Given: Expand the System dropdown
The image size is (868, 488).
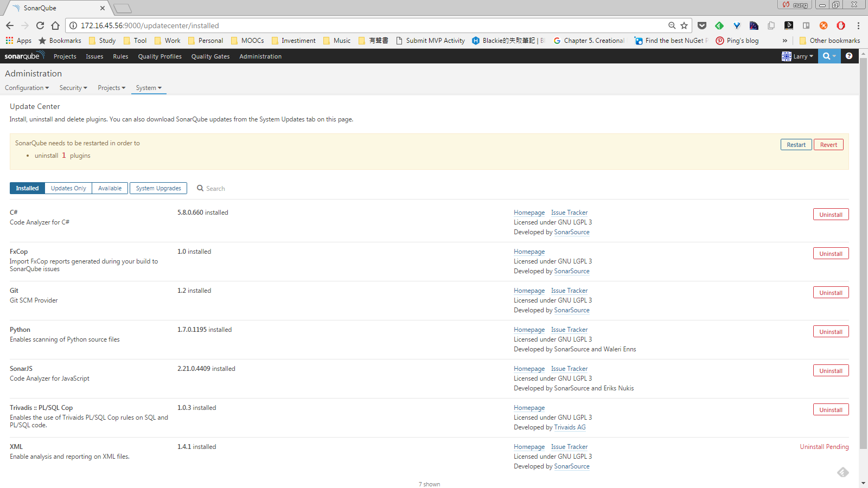Looking at the screenshot, I should [x=149, y=88].
